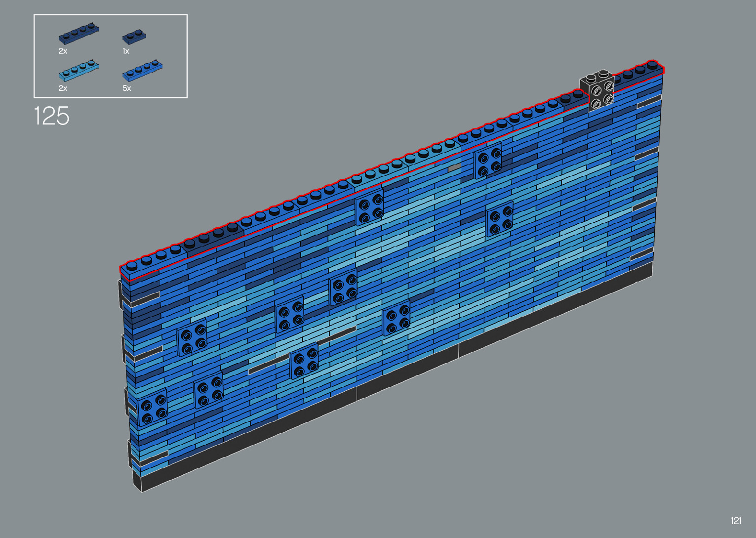
Task: Click the rightmost blue 2x2 stud plate on the wall
Action: (499, 218)
